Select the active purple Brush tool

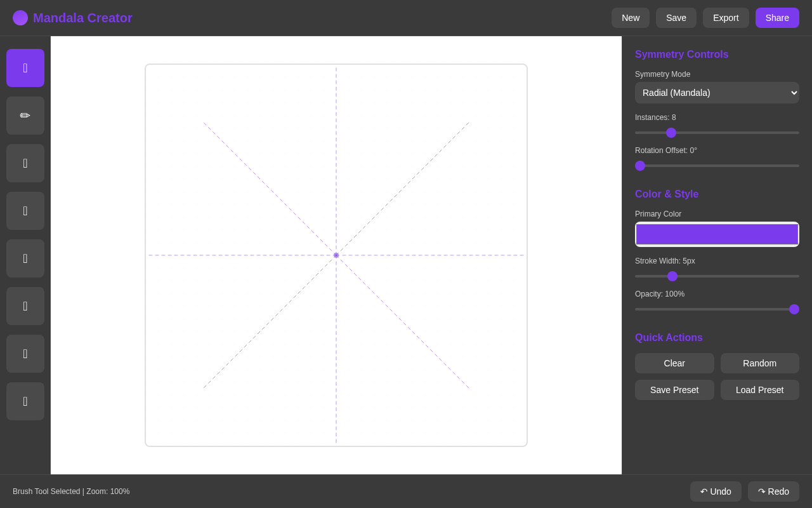25,68
